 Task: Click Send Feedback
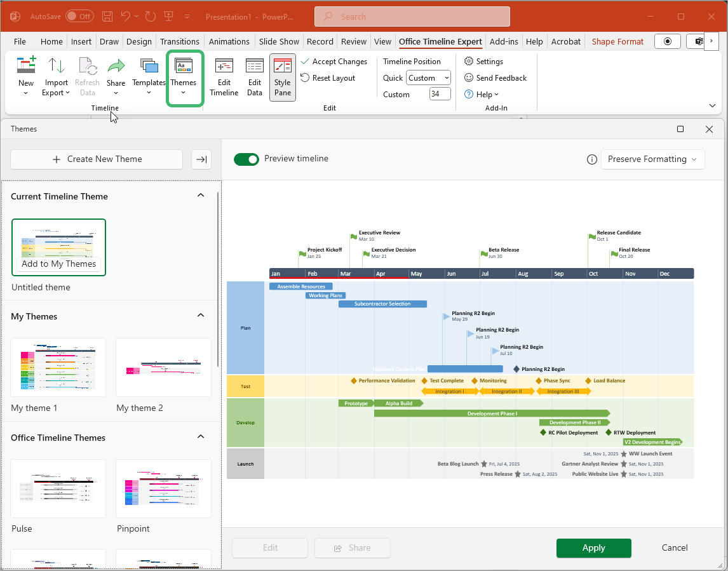pos(496,77)
